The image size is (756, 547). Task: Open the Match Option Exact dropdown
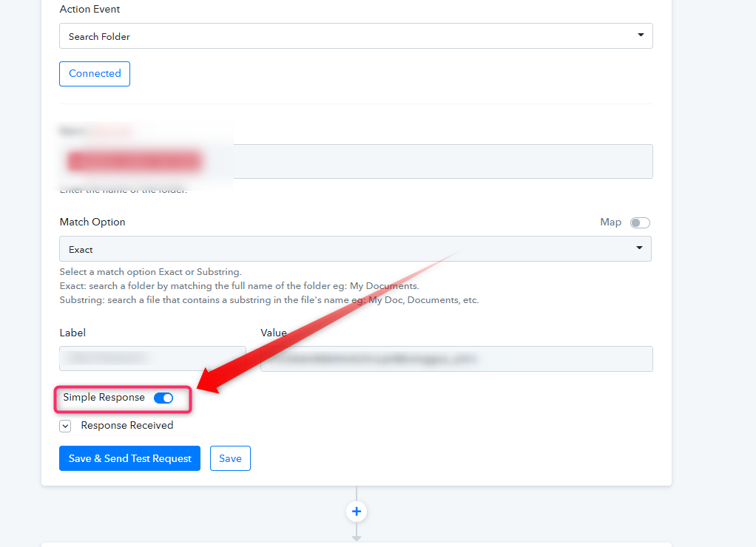pyautogui.click(x=355, y=249)
